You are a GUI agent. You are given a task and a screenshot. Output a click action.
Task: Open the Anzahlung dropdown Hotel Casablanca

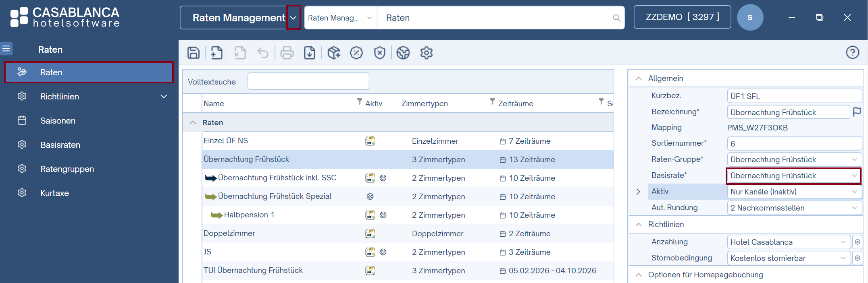(789, 242)
